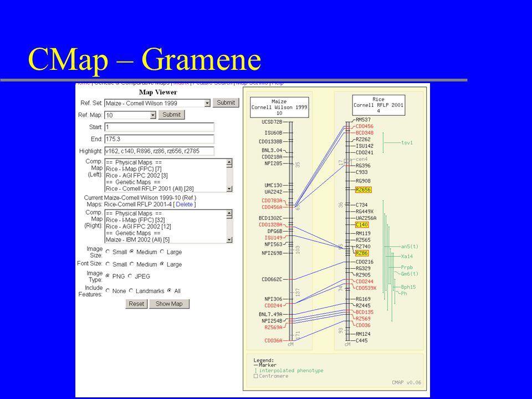Submit the Ref. Map selection

point(171,115)
